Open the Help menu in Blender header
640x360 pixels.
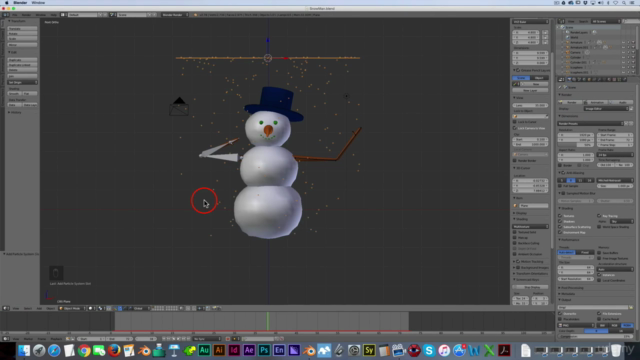tap(53, 15)
